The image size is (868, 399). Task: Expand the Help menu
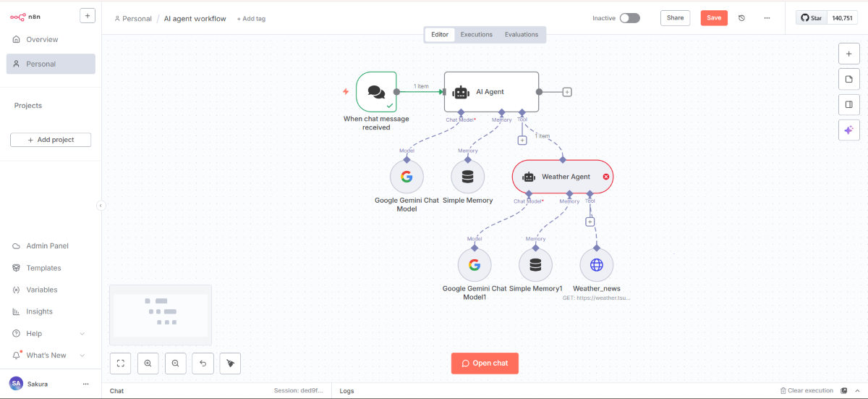point(82,334)
